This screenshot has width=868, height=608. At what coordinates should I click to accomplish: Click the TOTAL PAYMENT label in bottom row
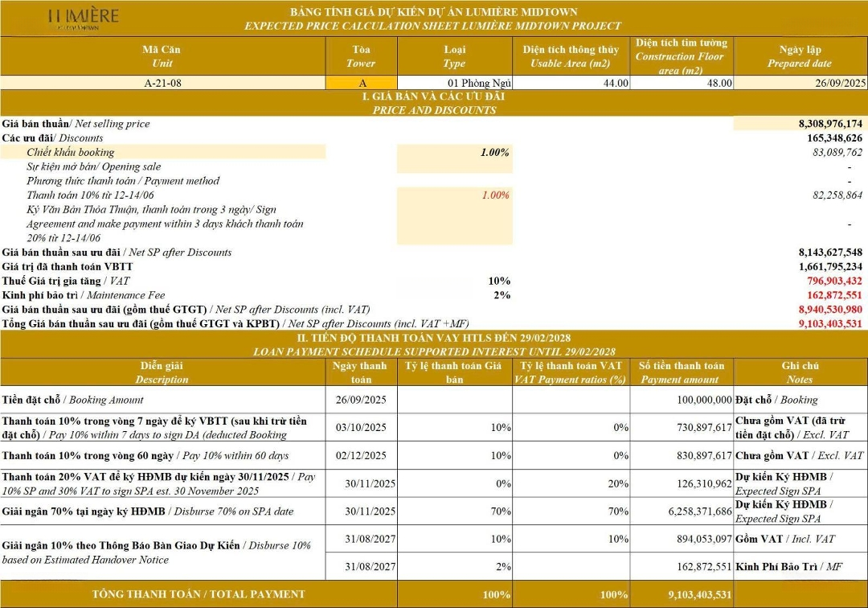[199, 594]
